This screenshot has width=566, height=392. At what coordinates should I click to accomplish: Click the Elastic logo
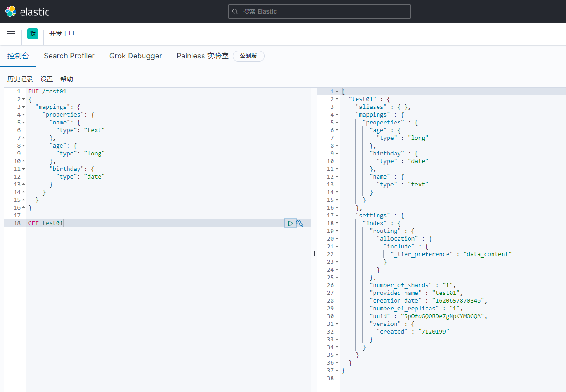coord(27,11)
